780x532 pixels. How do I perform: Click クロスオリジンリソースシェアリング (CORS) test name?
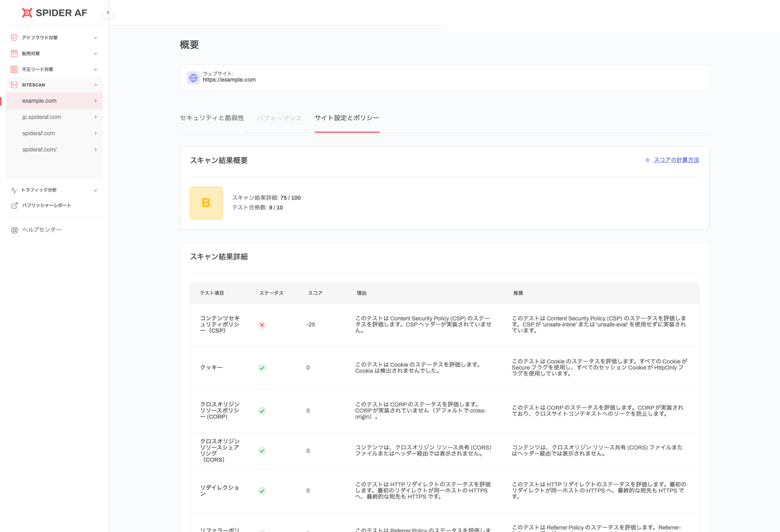point(220,451)
